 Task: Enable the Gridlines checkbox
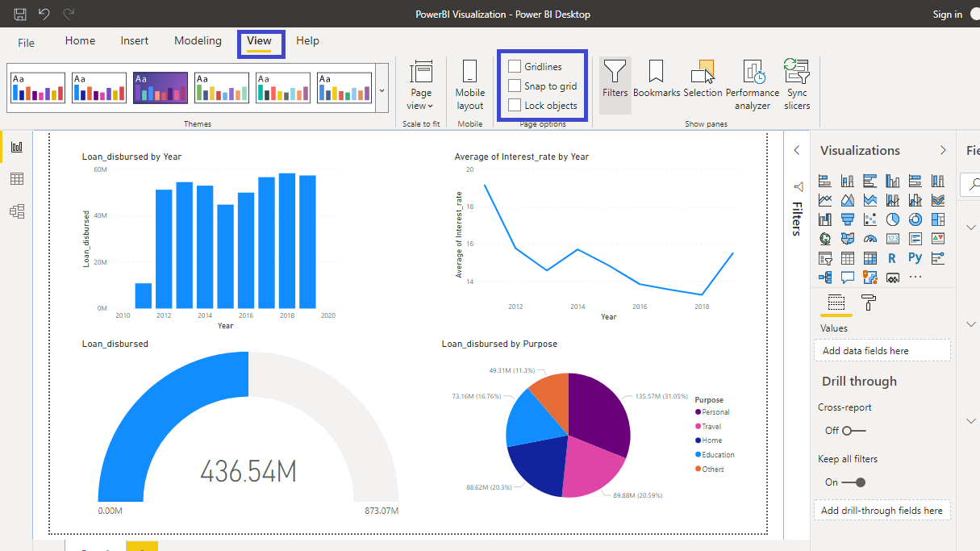[x=515, y=66]
